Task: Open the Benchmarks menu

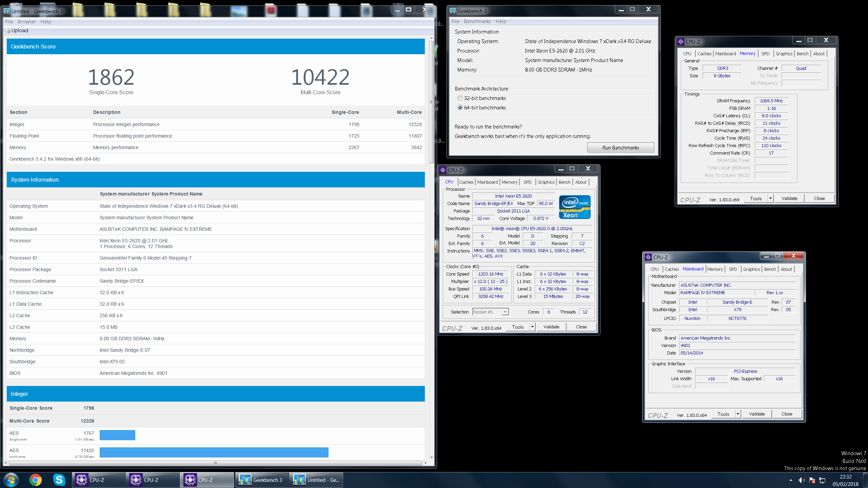Action: [x=477, y=21]
